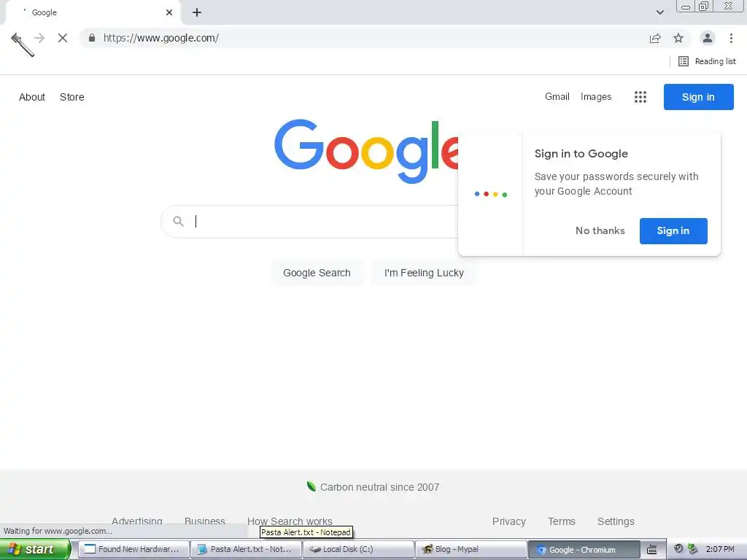This screenshot has height=560, width=747.
Task: Click the Google logo image
Action: click(366, 151)
